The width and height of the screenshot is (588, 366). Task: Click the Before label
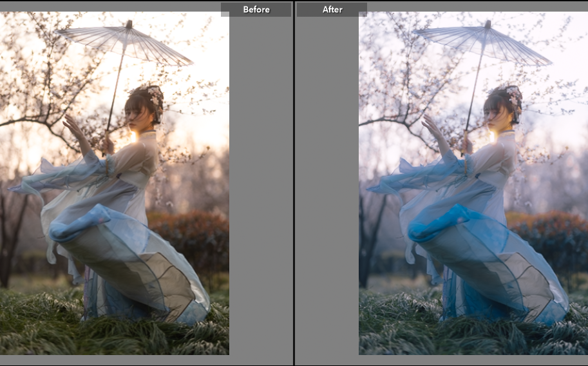(x=256, y=10)
